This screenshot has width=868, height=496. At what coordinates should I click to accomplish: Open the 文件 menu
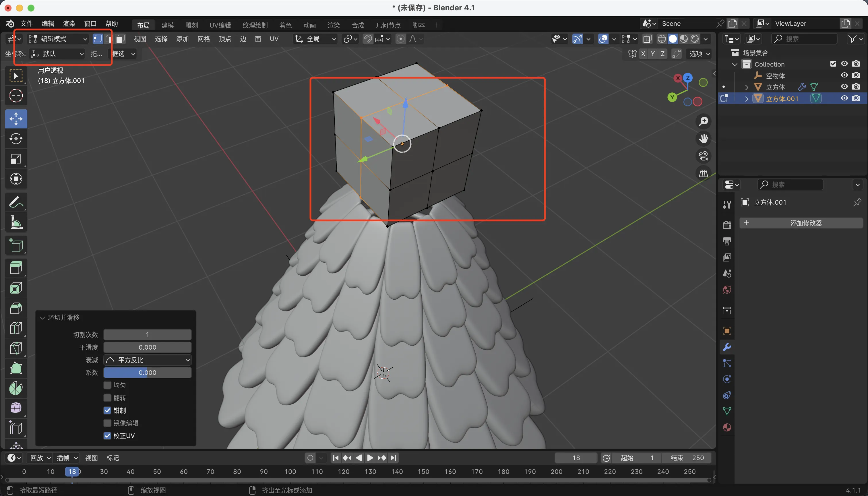pos(27,24)
